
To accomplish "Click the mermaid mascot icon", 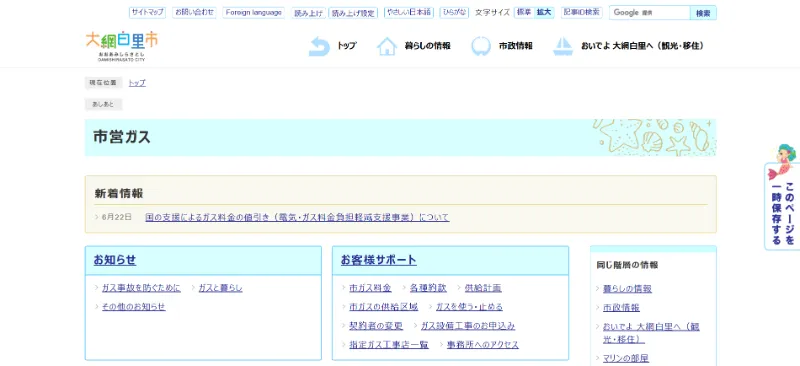I will tap(781, 162).
